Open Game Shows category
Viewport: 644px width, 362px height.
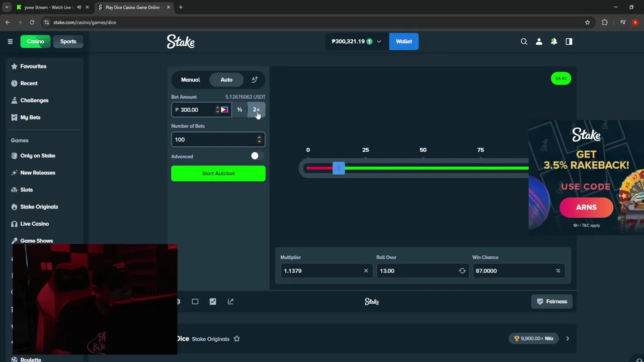pyautogui.click(x=36, y=240)
